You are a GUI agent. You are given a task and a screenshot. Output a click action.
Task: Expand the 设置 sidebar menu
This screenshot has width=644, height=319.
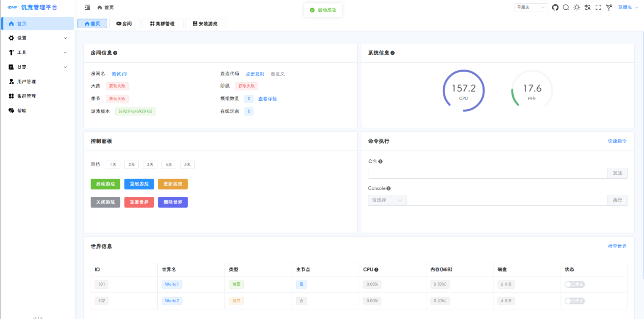tap(38, 38)
